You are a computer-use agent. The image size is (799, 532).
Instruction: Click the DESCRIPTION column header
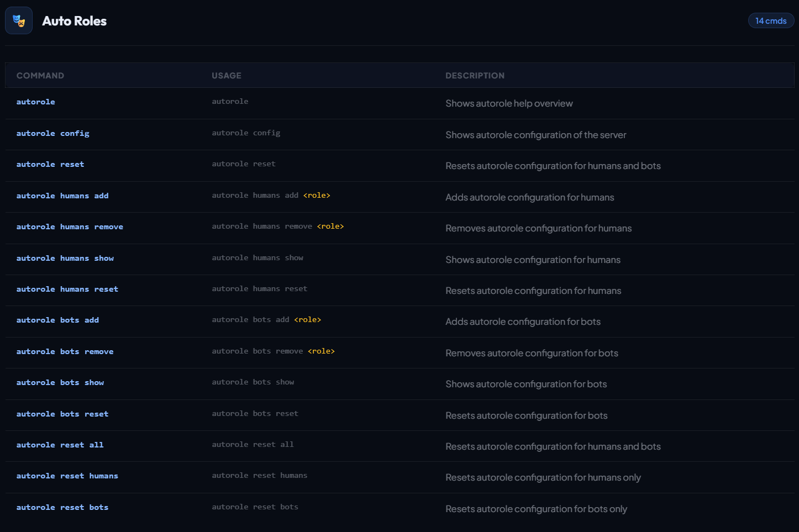pos(475,76)
